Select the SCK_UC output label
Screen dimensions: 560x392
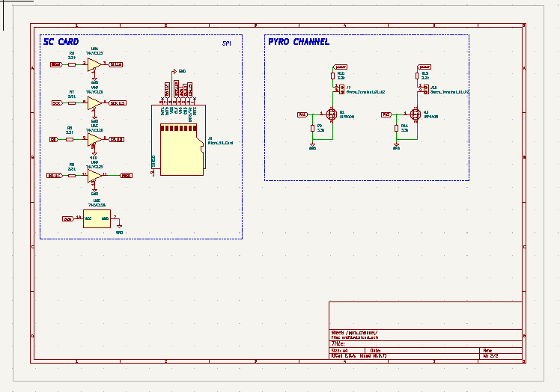(x=118, y=103)
